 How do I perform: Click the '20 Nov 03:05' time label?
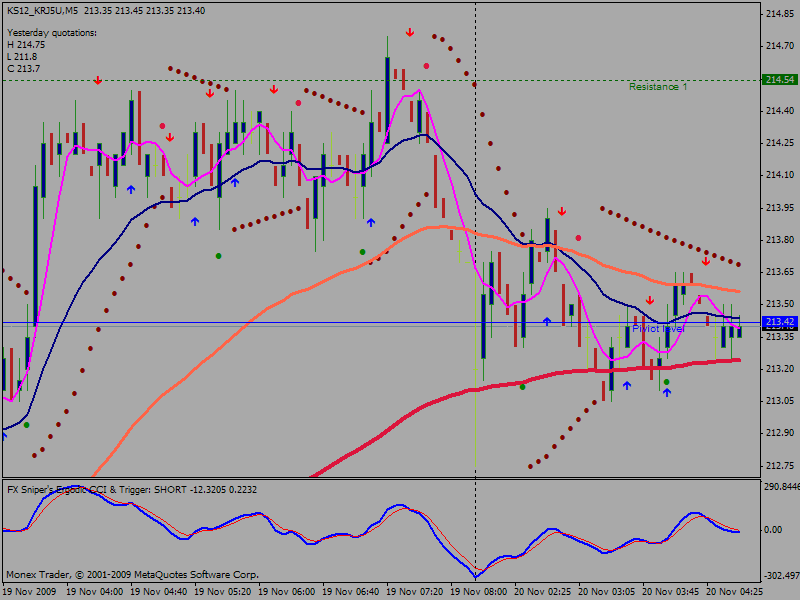point(607,592)
